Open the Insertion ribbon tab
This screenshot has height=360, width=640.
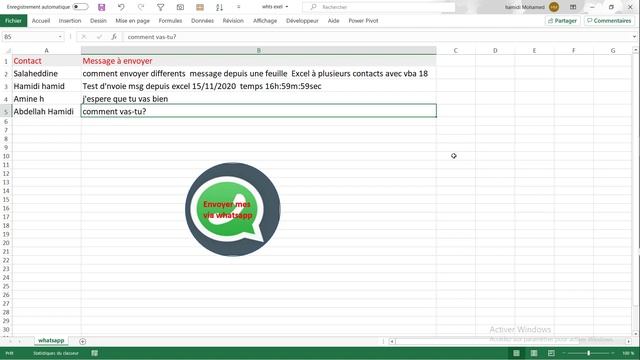pos(70,20)
